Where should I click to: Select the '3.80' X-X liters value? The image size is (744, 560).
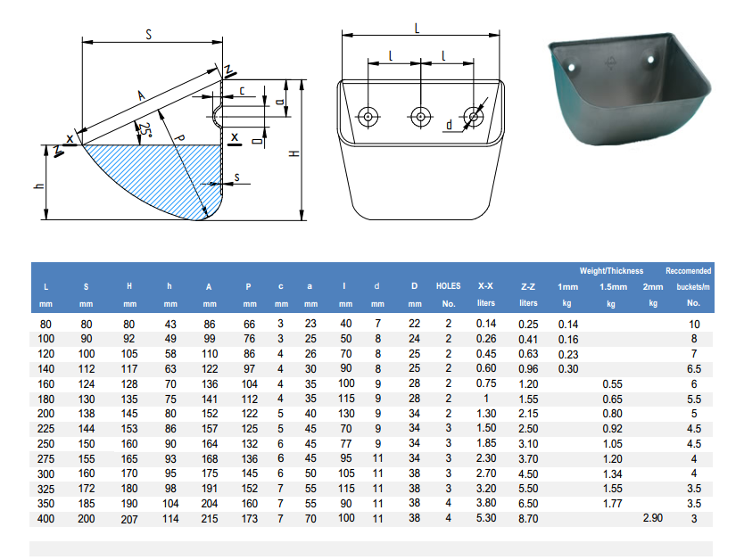(486, 503)
